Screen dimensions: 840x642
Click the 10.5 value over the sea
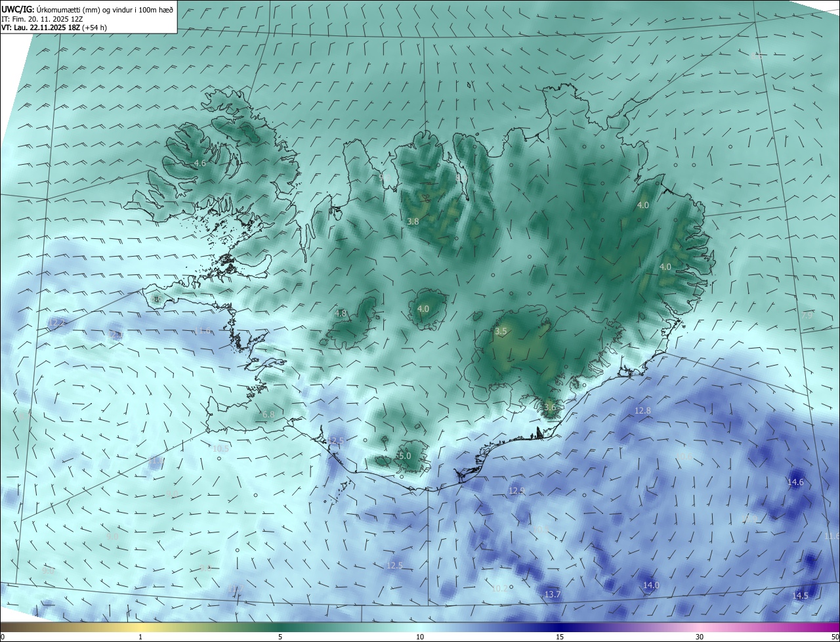click(221, 448)
